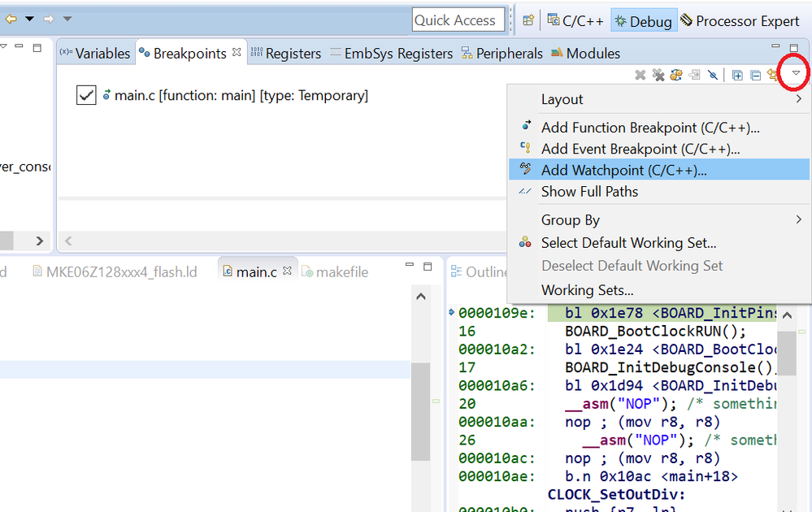Click the Add Function Breakpoint menu icon
Image resolution: width=812 pixels, height=512 pixels.
click(x=526, y=126)
